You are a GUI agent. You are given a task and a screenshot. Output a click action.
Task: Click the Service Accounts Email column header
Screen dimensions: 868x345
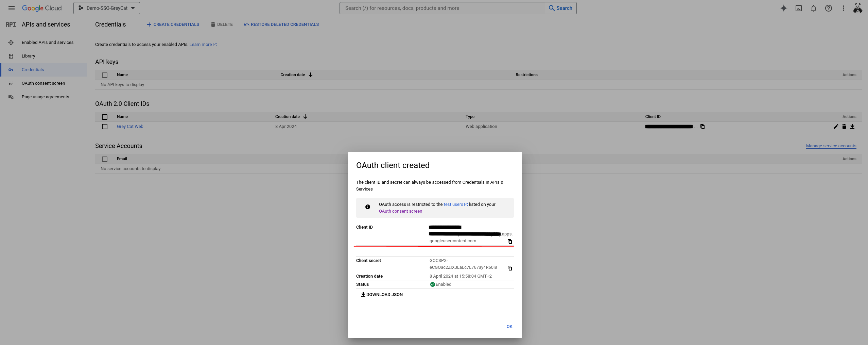122,159
